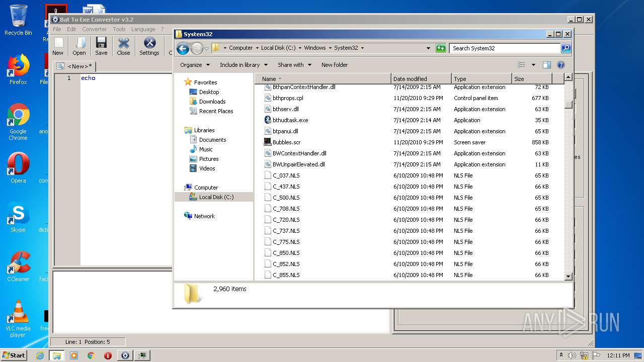Open the Tools menu
The height and width of the screenshot is (362, 644).
(119, 29)
